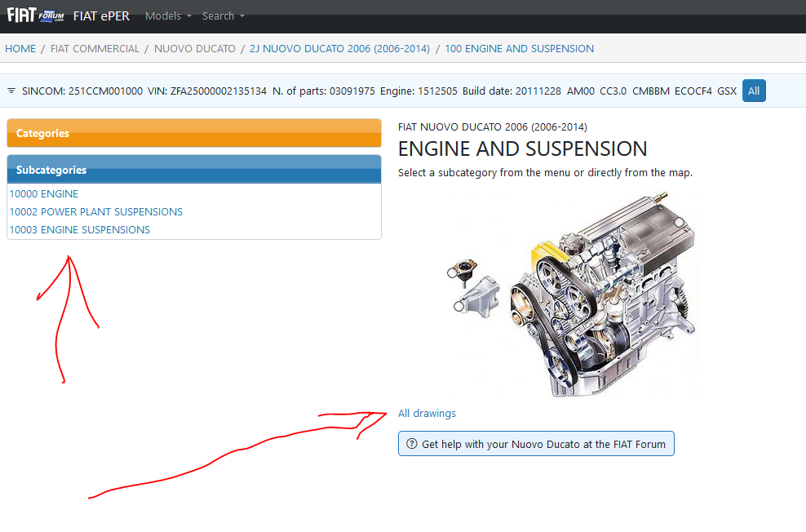Open the FIAT ePER home title
The height and width of the screenshot is (532, 806).
coord(101,16)
